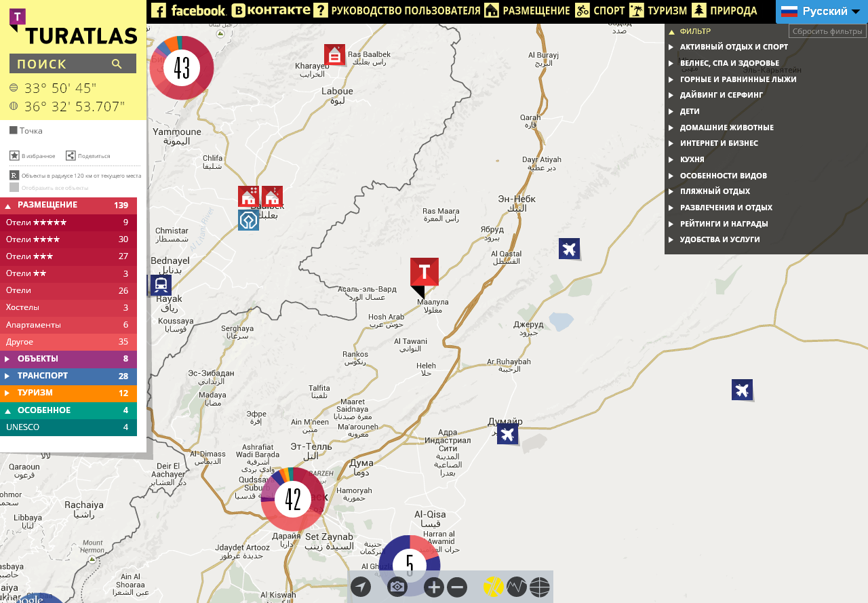
Task: Open Руководство пользователя menu item
Action: (x=397, y=10)
